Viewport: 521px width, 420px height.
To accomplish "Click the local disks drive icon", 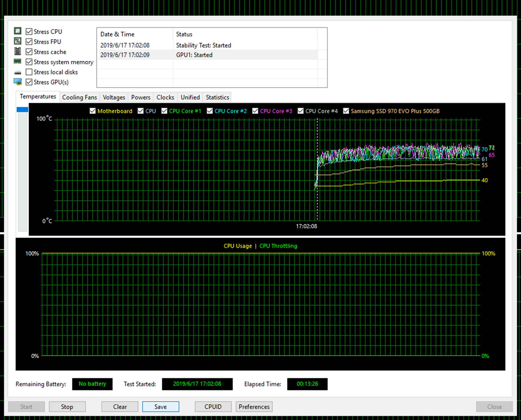I will pyautogui.click(x=18, y=72).
